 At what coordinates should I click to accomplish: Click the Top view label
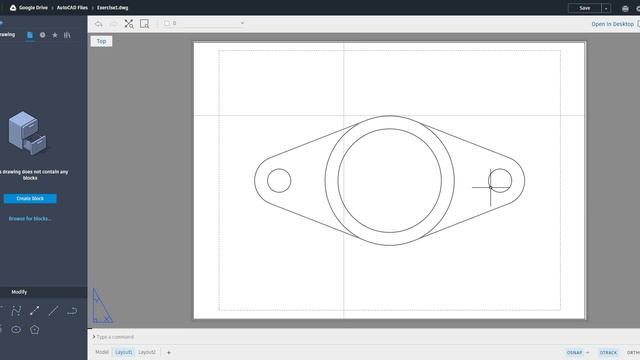(101, 41)
